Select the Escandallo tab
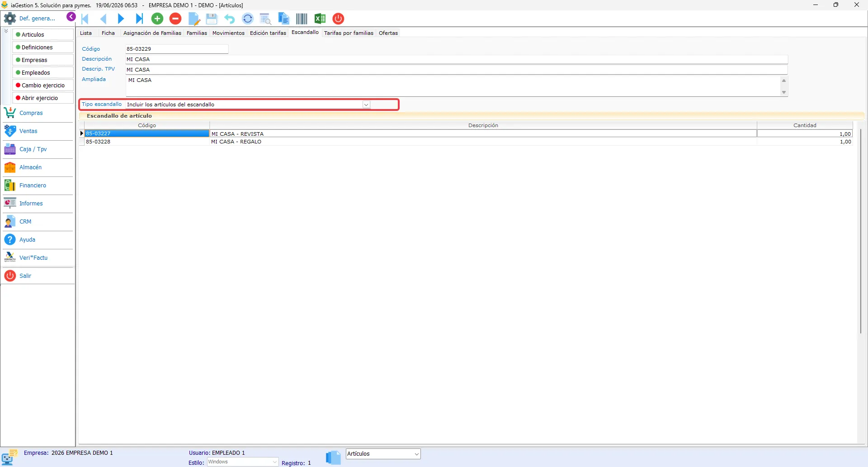The width and height of the screenshot is (868, 467). point(305,33)
